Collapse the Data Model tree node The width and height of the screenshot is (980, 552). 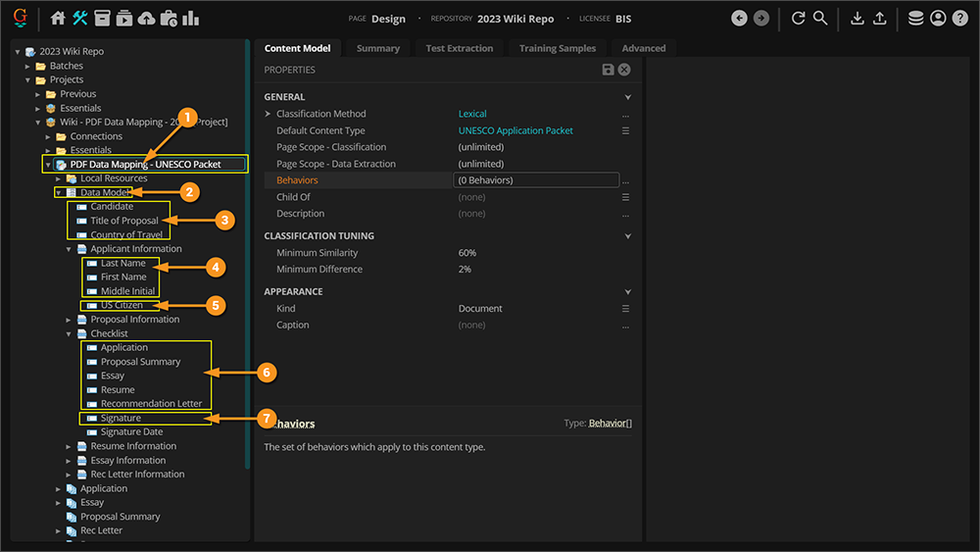[59, 192]
